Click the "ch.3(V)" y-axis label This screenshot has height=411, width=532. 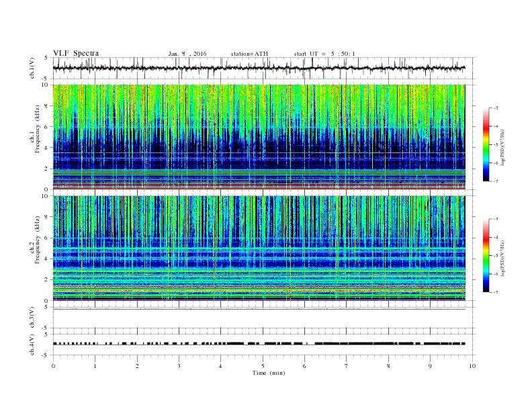pos(32,318)
